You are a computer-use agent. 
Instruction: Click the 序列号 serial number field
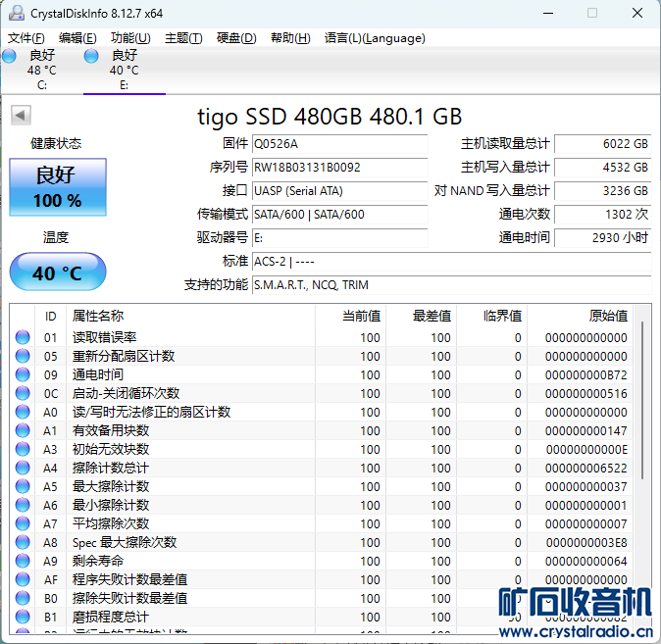pyautogui.click(x=339, y=168)
